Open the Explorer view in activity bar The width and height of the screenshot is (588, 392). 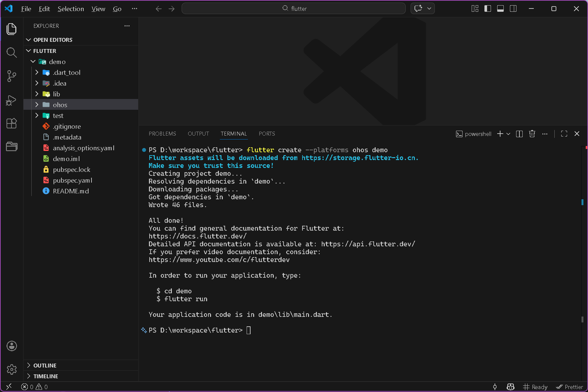tap(12, 29)
